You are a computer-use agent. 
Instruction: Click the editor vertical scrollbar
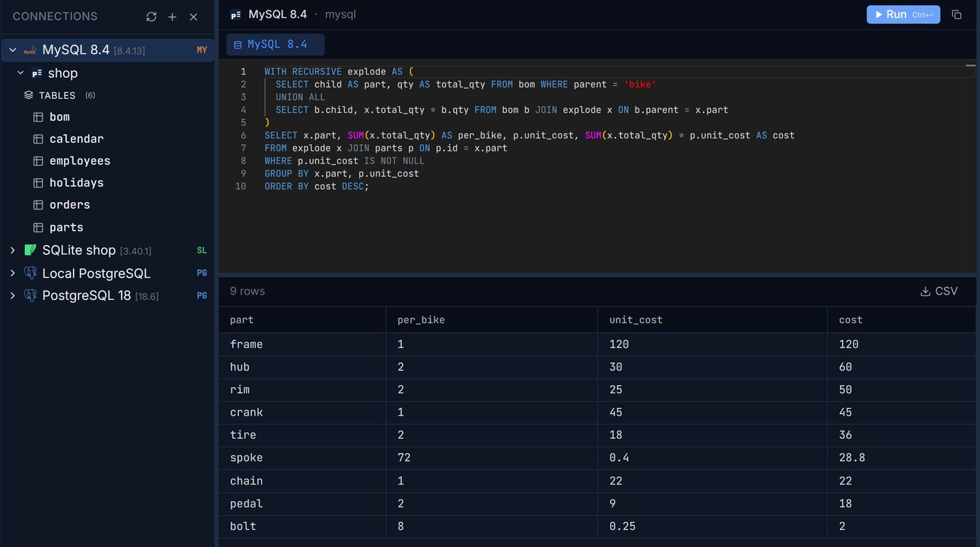pos(971,167)
